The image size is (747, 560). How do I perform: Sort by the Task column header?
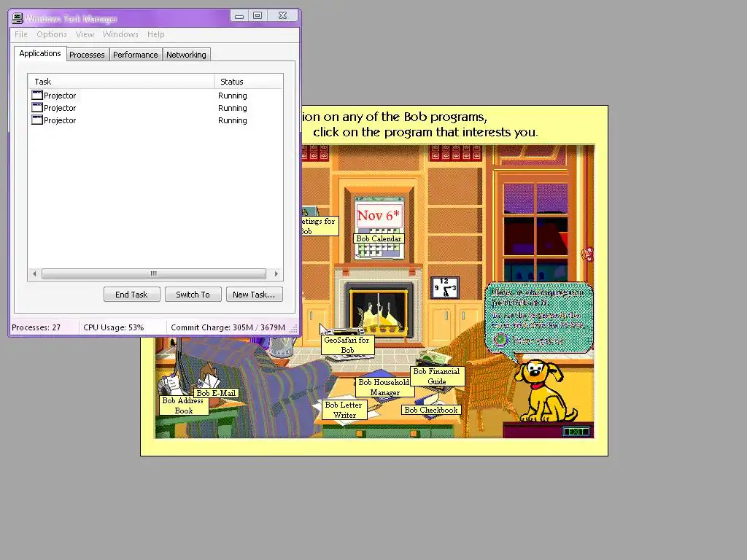pyautogui.click(x=121, y=82)
